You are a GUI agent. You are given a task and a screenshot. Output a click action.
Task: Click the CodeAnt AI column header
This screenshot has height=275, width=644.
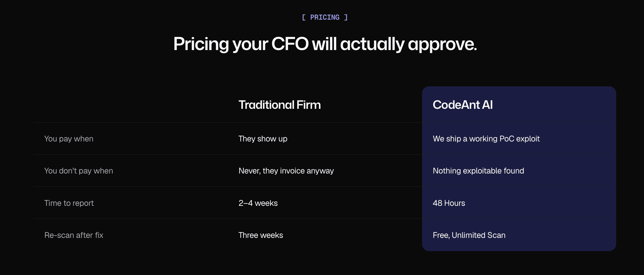pyautogui.click(x=462, y=105)
